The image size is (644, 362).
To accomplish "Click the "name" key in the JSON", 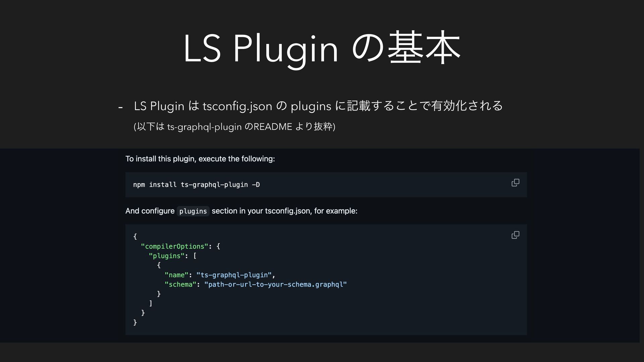I will tap(176, 275).
